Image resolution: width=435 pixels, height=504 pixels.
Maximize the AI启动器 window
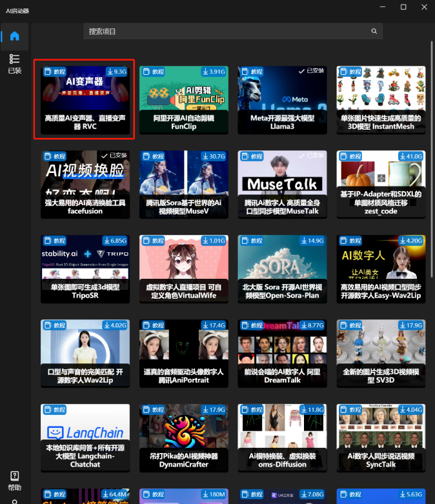[x=403, y=6]
